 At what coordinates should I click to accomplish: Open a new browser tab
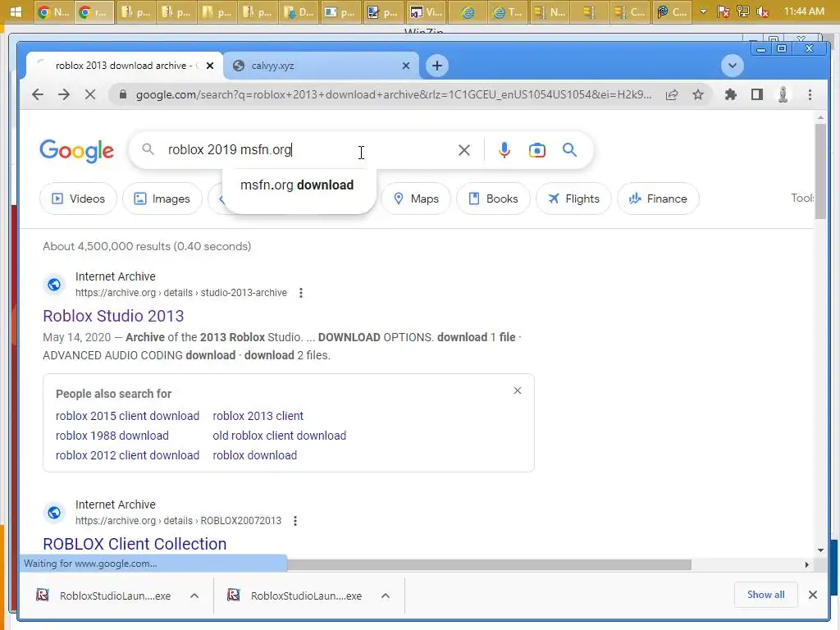(436, 66)
